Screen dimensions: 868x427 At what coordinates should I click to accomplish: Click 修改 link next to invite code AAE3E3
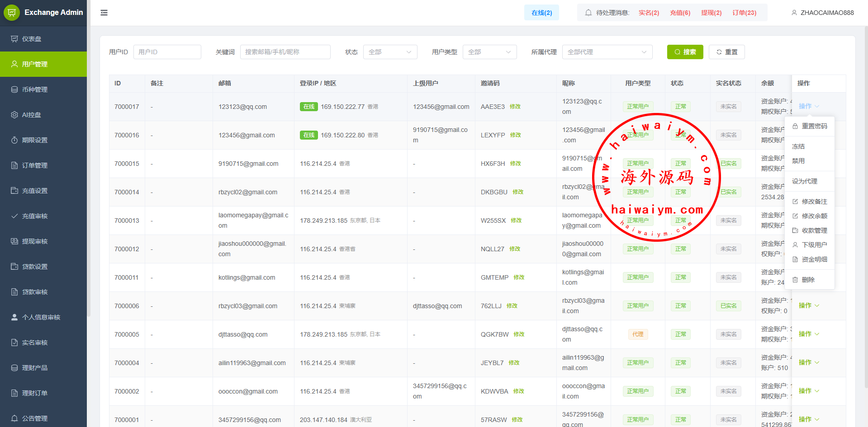[x=515, y=107]
